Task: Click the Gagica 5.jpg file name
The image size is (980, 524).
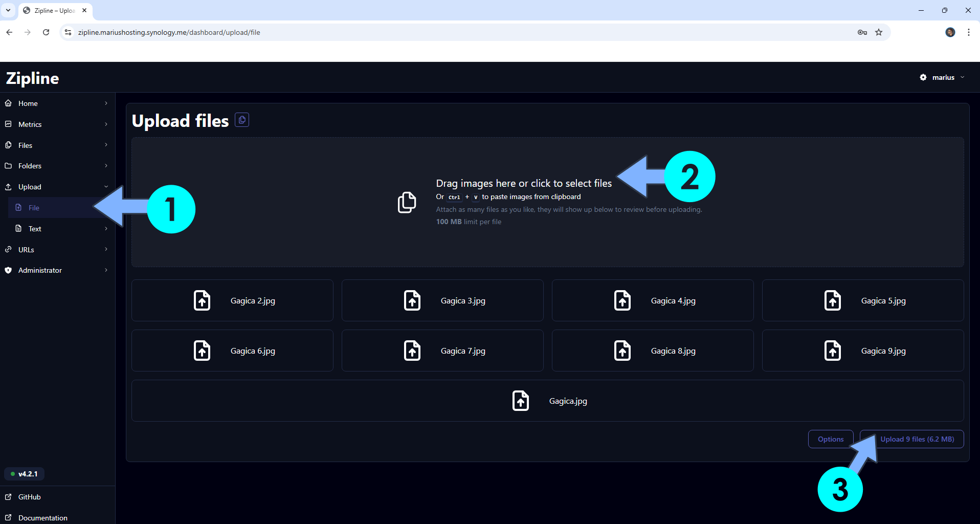Action: (883, 301)
